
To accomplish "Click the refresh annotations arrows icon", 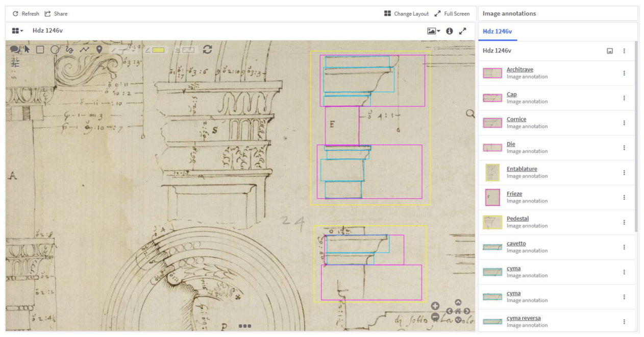I will tap(207, 50).
